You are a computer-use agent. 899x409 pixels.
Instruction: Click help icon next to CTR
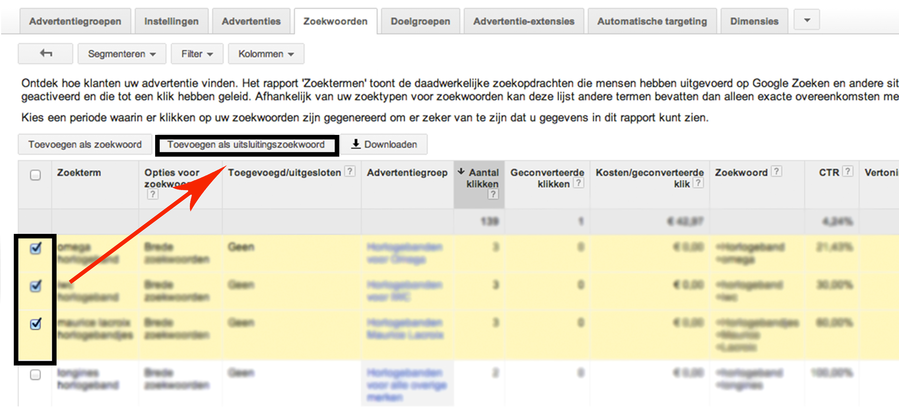pyautogui.click(x=847, y=172)
